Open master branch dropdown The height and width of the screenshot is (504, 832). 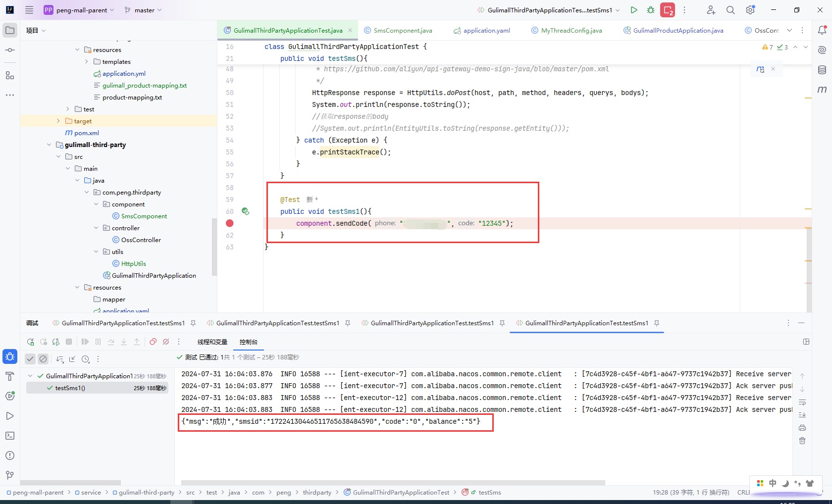(x=143, y=10)
